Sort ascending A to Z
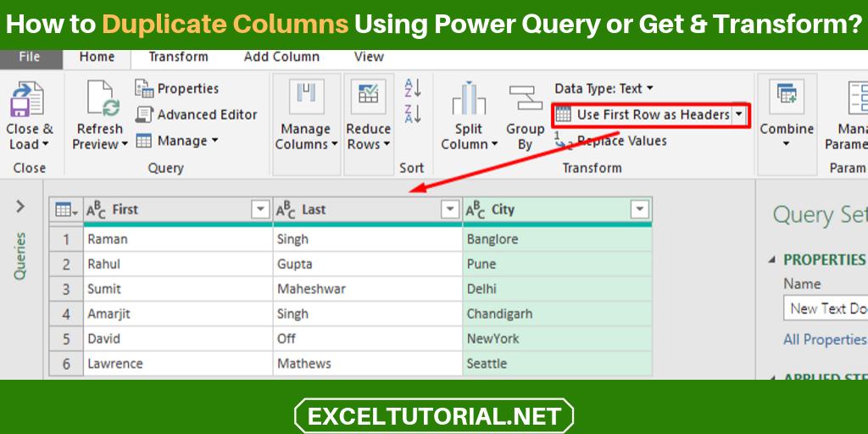868x434 pixels. pos(413,87)
